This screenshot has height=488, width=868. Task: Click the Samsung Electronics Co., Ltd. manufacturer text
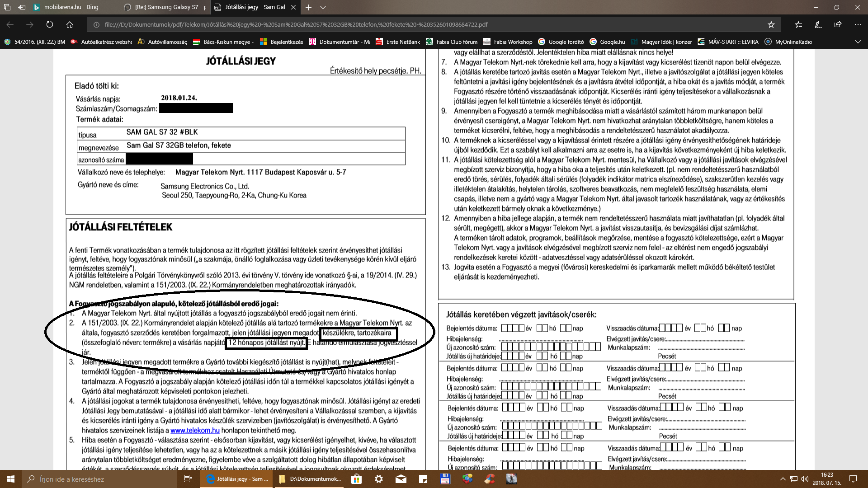[205, 186]
